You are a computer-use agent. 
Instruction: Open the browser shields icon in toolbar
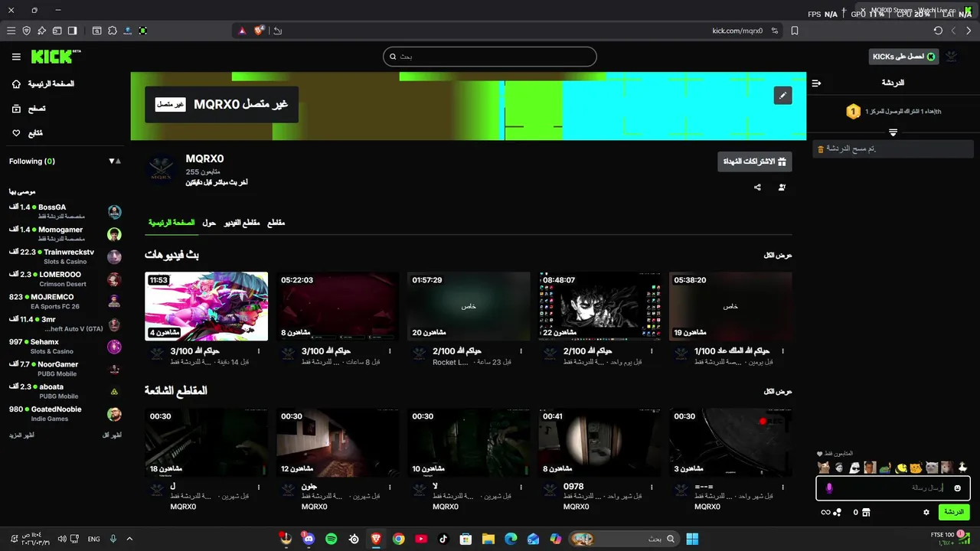pos(26,31)
